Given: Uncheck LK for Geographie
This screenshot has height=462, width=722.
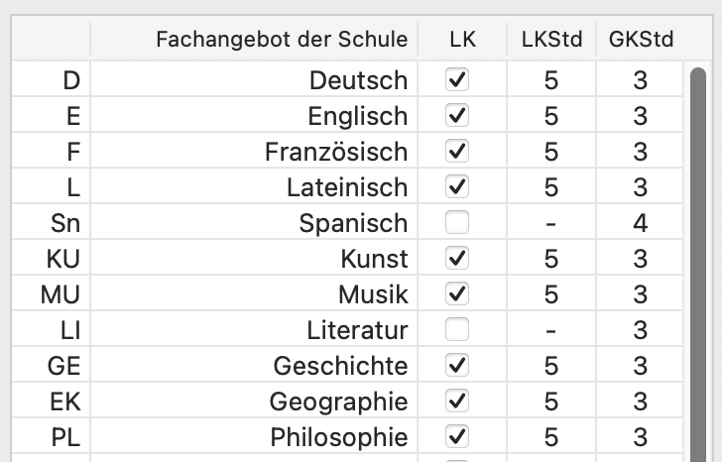Looking at the screenshot, I should (455, 402).
